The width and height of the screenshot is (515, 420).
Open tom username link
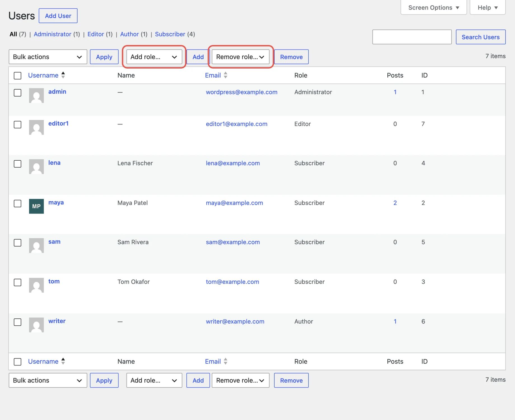click(54, 281)
